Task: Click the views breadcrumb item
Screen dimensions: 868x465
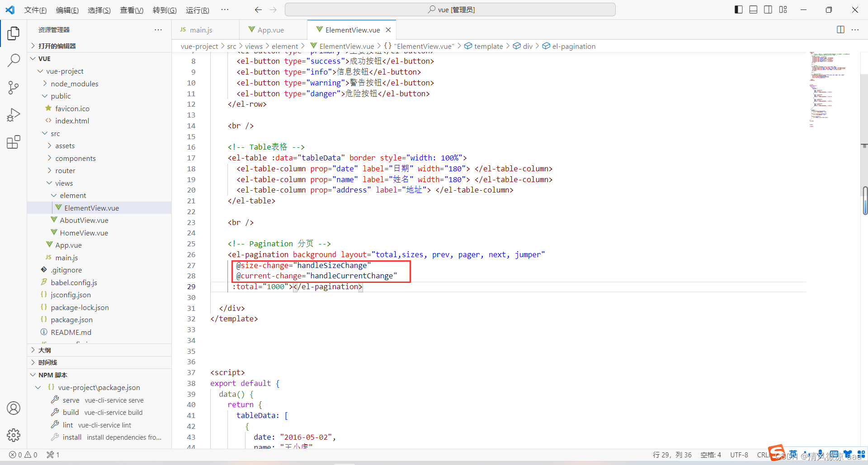Action: pyautogui.click(x=254, y=46)
